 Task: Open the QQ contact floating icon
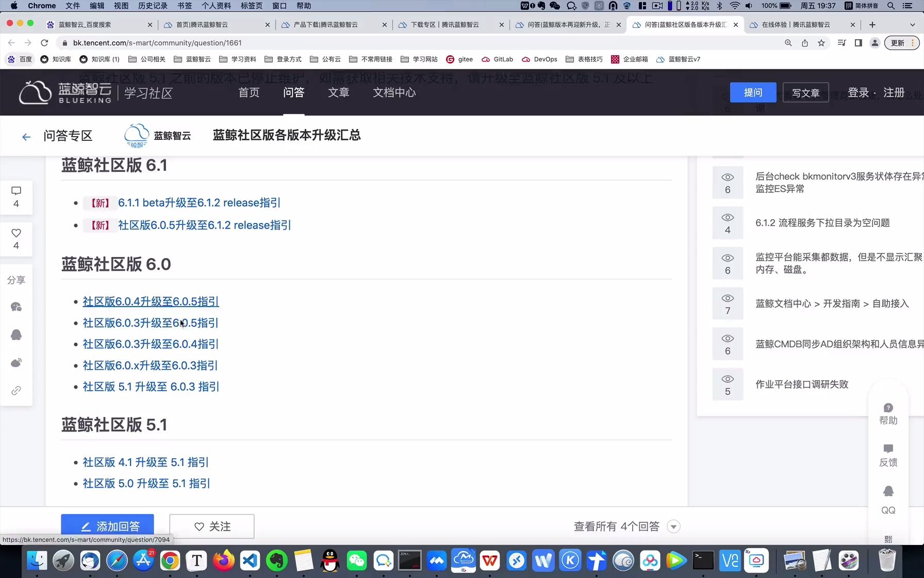[x=888, y=500]
